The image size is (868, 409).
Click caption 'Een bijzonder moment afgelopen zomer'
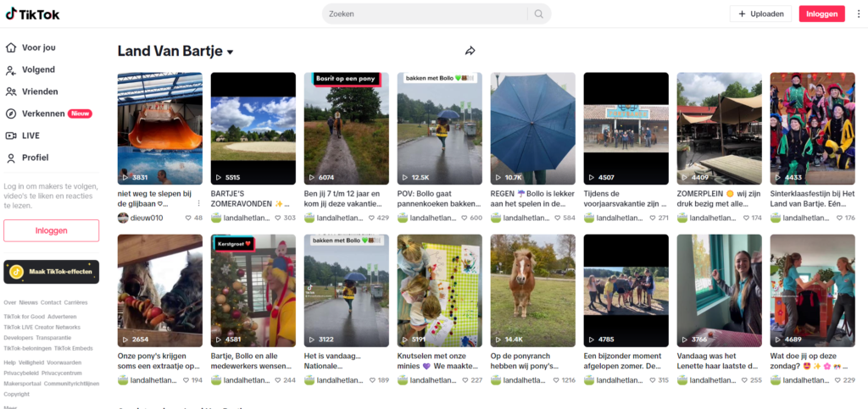click(625, 361)
